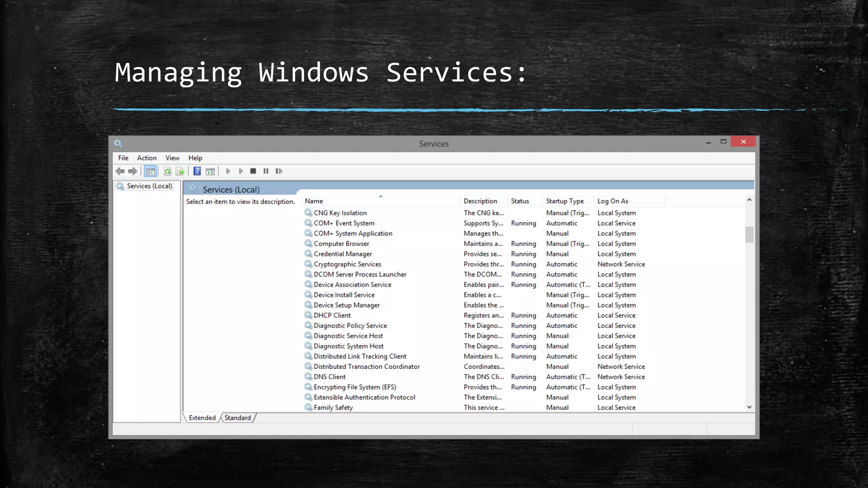The height and width of the screenshot is (488, 868).
Task: Click the Refresh toolbar icon
Action: click(x=167, y=171)
